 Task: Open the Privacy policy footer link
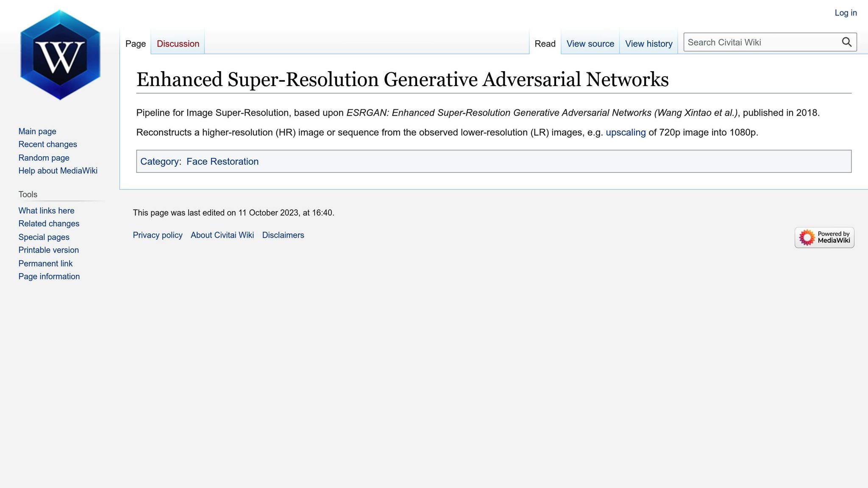[x=158, y=235]
